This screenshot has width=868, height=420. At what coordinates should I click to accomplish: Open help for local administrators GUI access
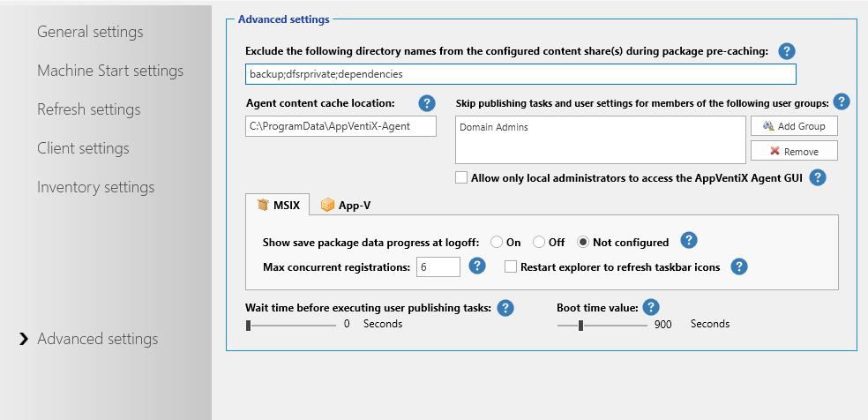point(818,177)
